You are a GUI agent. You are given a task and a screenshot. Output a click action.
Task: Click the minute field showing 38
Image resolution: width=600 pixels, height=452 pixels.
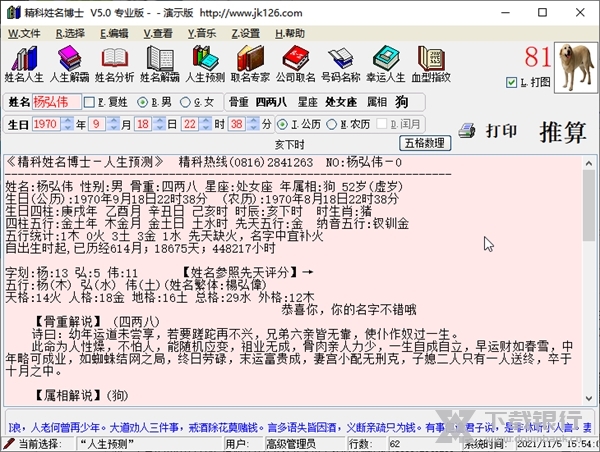pyautogui.click(x=238, y=124)
